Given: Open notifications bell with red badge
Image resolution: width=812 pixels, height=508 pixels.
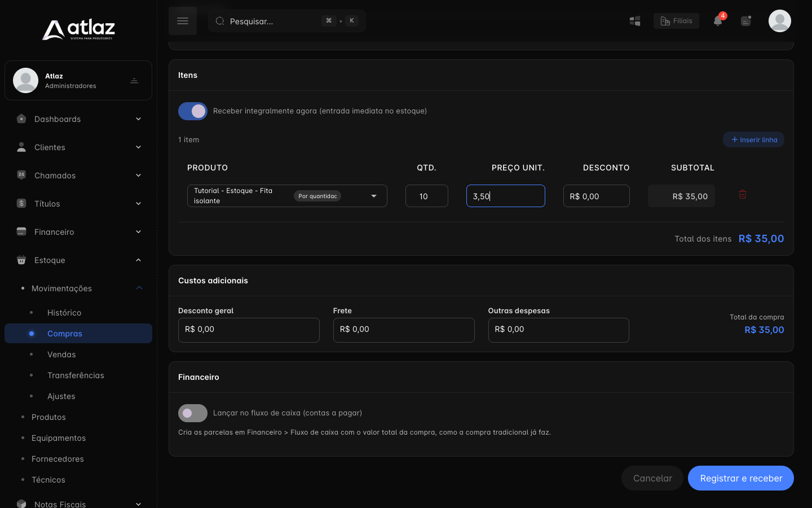Looking at the screenshot, I should [x=718, y=21].
